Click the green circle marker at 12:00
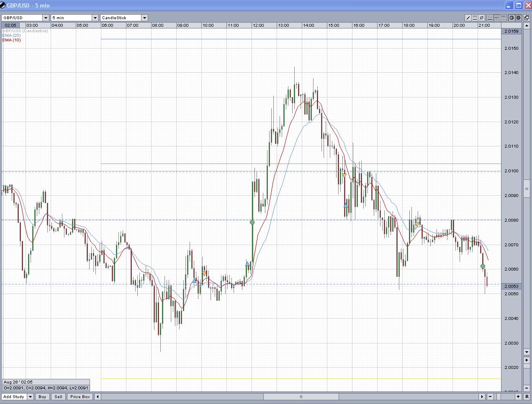The height and width of the screenshot is (404, 532). click(252, 222)
